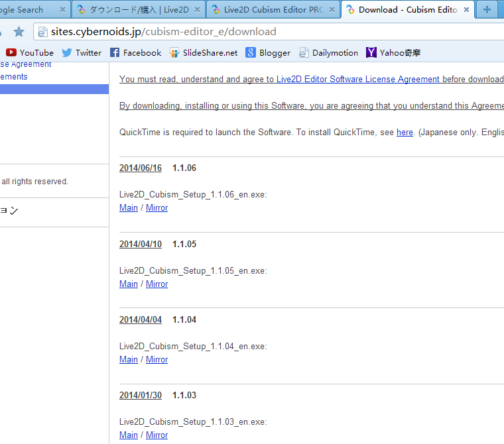Open the Twitter bookmark
This screenshot has width=504, height=444.
(x=82, y=53)
